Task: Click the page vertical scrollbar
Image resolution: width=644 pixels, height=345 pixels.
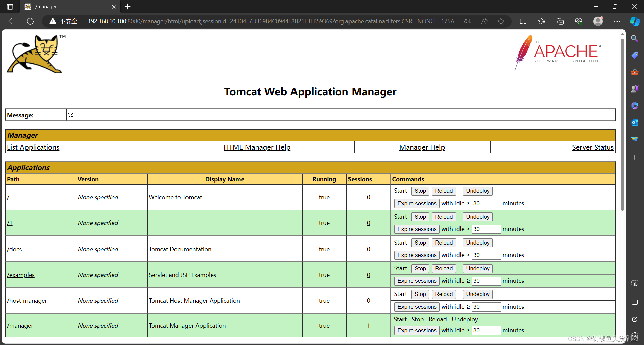Action: point(622,125)
